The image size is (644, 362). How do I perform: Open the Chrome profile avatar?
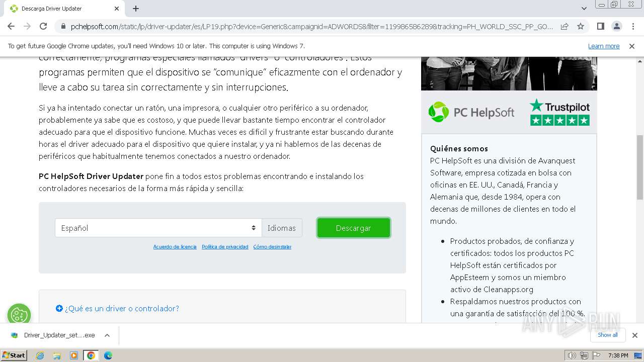(616, 26)
